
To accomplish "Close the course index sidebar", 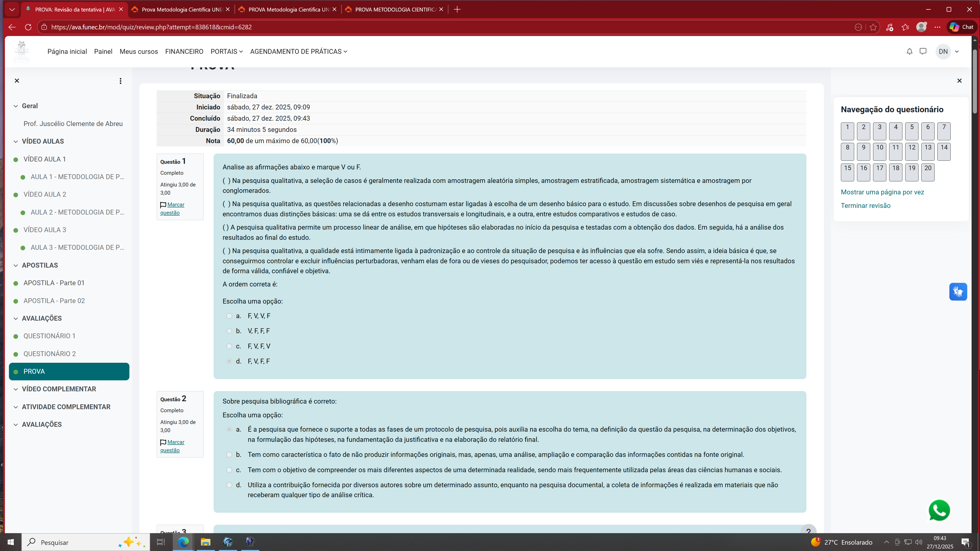I will coord(17,81).
